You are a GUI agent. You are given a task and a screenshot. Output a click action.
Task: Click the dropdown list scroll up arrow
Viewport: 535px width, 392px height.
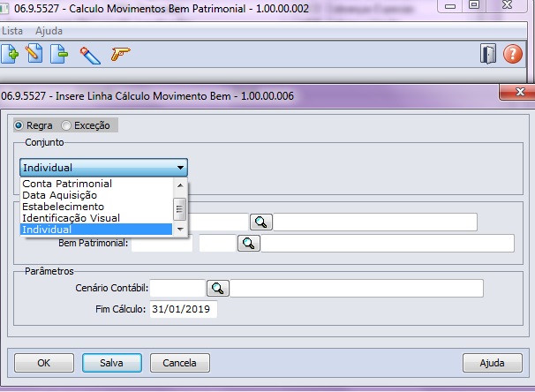pos(180,185)
